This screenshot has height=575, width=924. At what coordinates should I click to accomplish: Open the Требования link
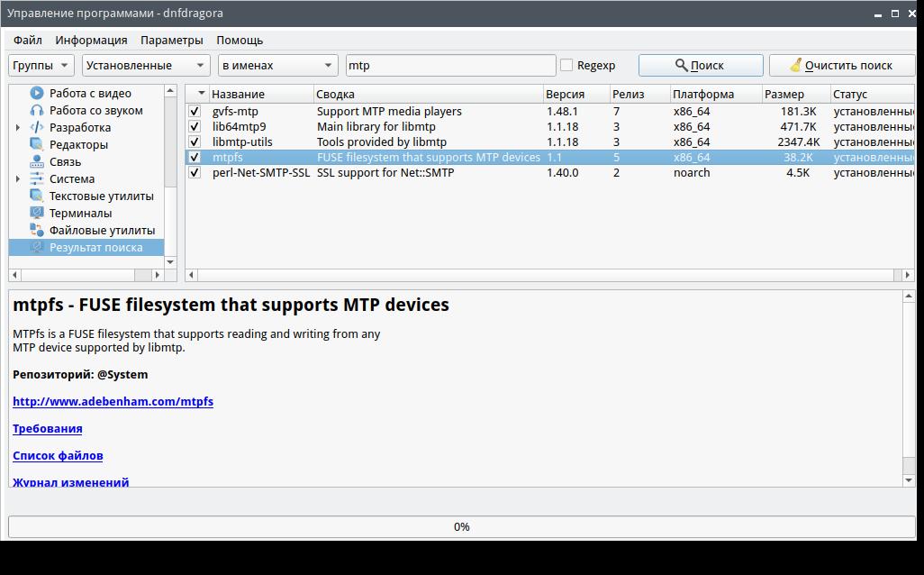pos(48,429)
